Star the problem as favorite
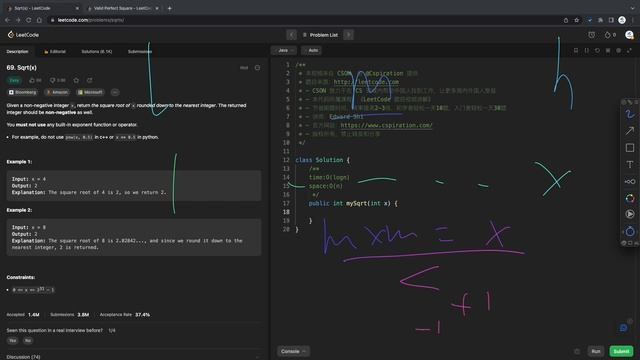Image resolution: width=640 pixels, height=360 pixels. point(76,80)
